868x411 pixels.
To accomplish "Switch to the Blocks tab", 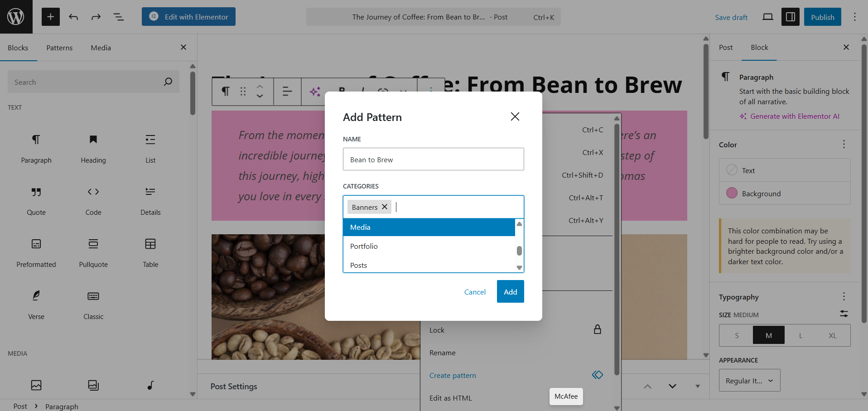I will coord(18,48).
